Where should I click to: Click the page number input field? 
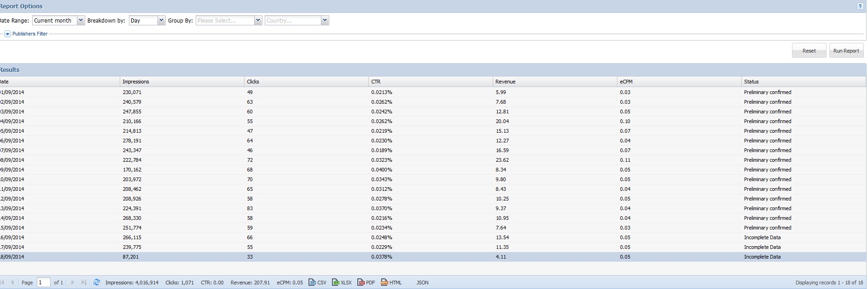pos(43,283)
